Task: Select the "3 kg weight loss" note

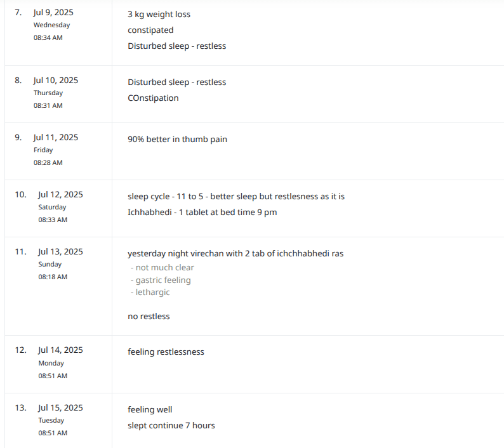Action: 159,15
